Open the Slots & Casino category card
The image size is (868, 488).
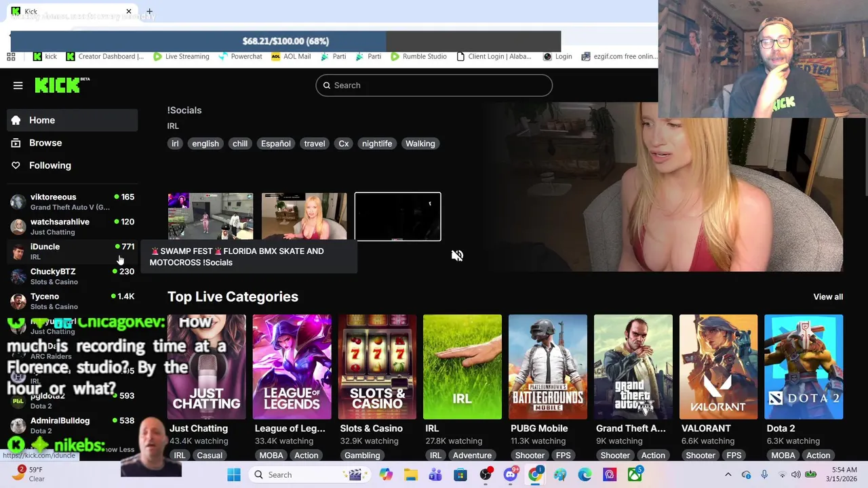tap(377, 367)
